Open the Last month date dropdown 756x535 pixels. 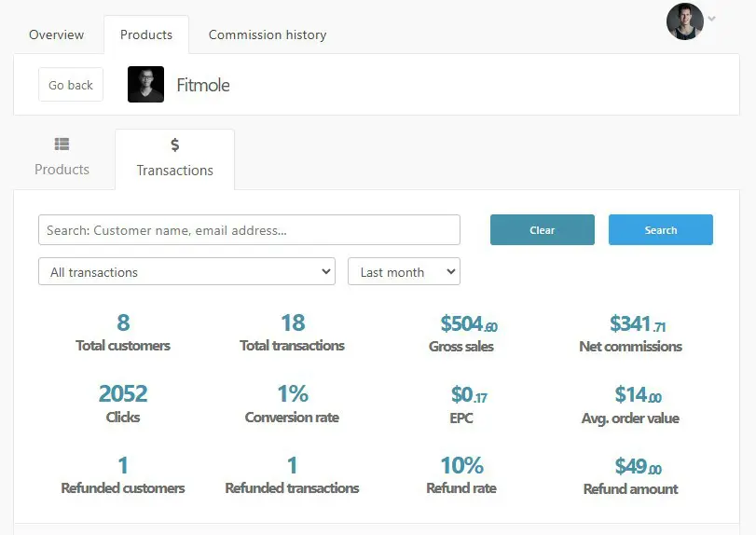point(404,271)
